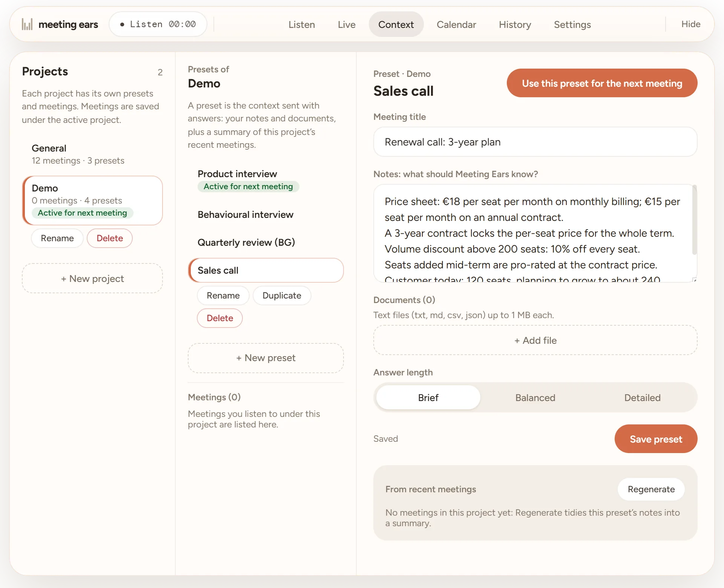Click the 'Active for next meeting' badge on Demo
This screenshot has width=724, height=588.
(82, 213)
